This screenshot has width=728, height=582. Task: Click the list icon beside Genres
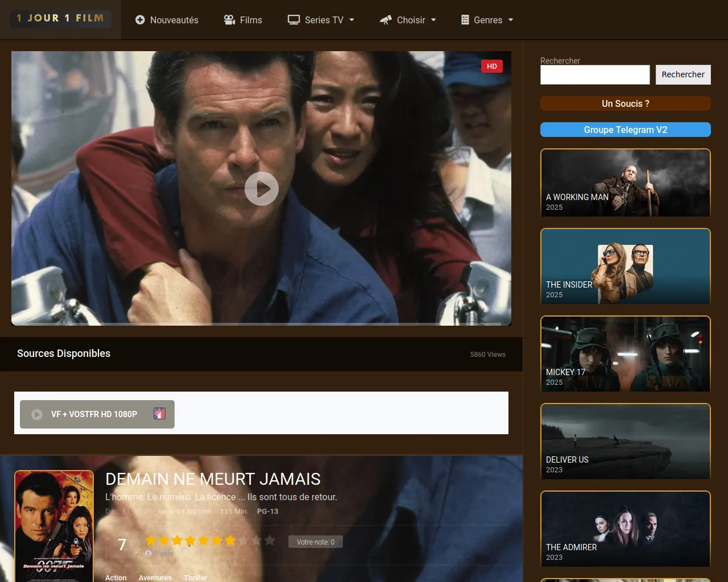(465, 20)
